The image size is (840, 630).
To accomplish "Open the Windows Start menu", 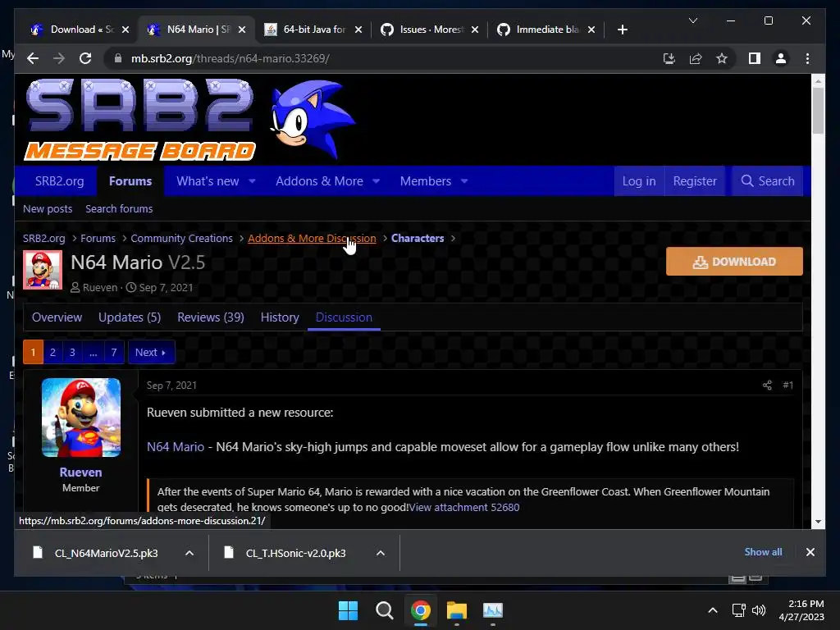I will coord(348,610).
